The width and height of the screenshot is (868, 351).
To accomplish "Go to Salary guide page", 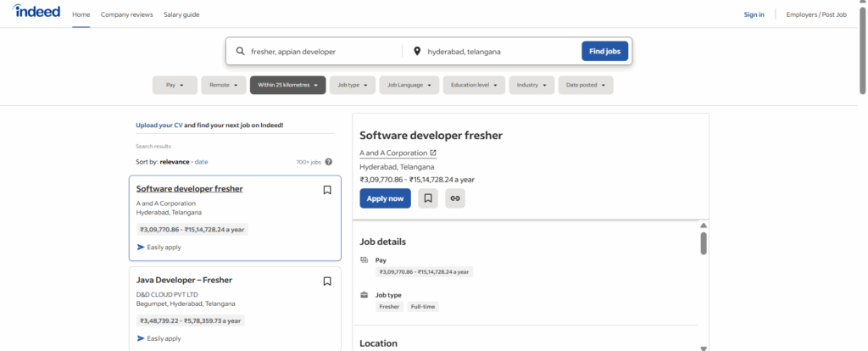I will point(181,14).
